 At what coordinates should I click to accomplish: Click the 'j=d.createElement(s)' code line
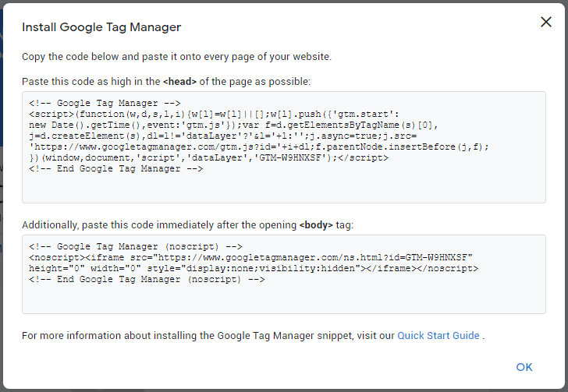223,136
